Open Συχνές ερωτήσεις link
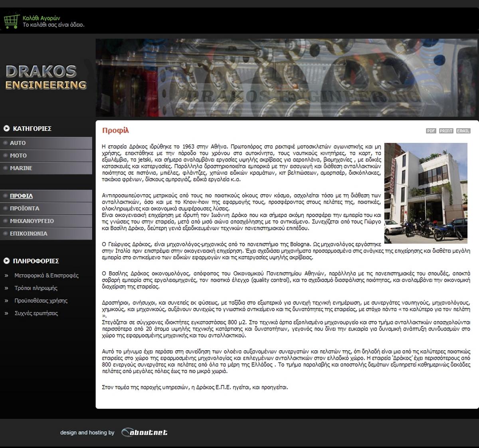Image resolution: width=479 pixels, height=448 pixels. (36, 314)
